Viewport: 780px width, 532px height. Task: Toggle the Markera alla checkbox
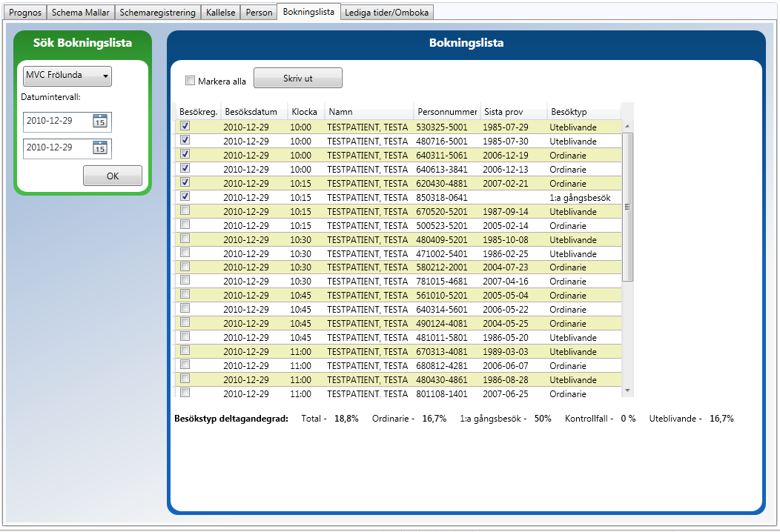pyautogui.click(x=191, y=81)
